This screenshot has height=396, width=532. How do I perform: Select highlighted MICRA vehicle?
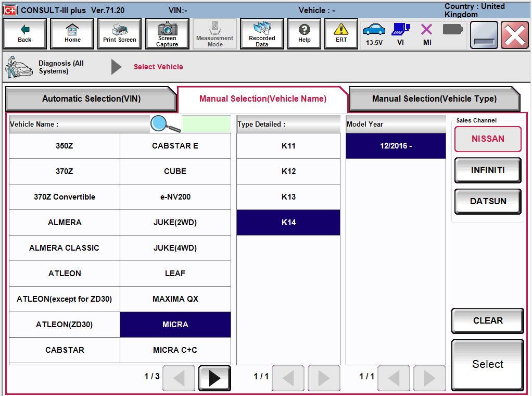(x=175, y=325)
